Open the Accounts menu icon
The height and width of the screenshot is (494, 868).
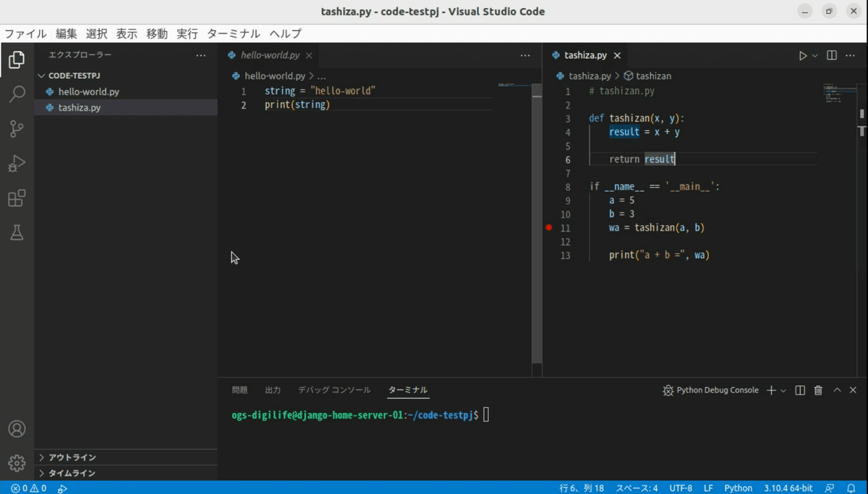pyautogui.click(x=17, y=429)
